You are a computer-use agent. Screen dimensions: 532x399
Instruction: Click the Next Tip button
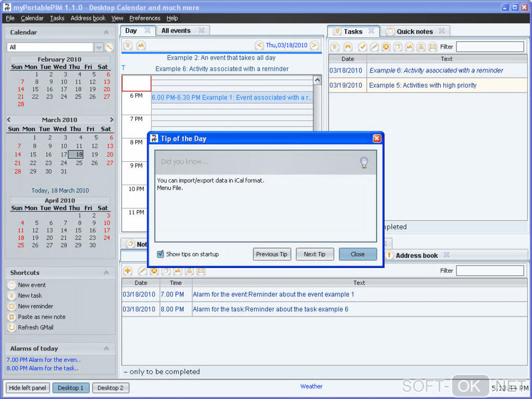(315, 254)
